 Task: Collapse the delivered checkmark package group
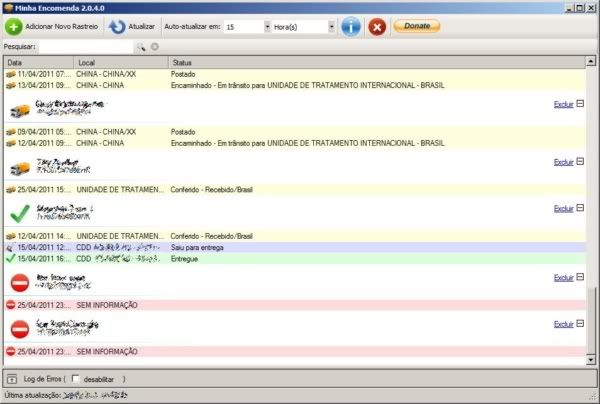point(580,208)
